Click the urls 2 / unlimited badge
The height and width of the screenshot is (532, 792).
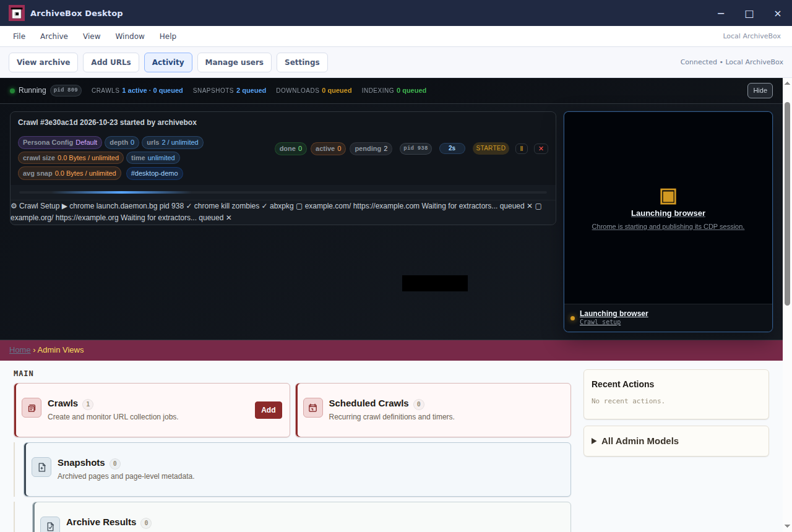173,142
